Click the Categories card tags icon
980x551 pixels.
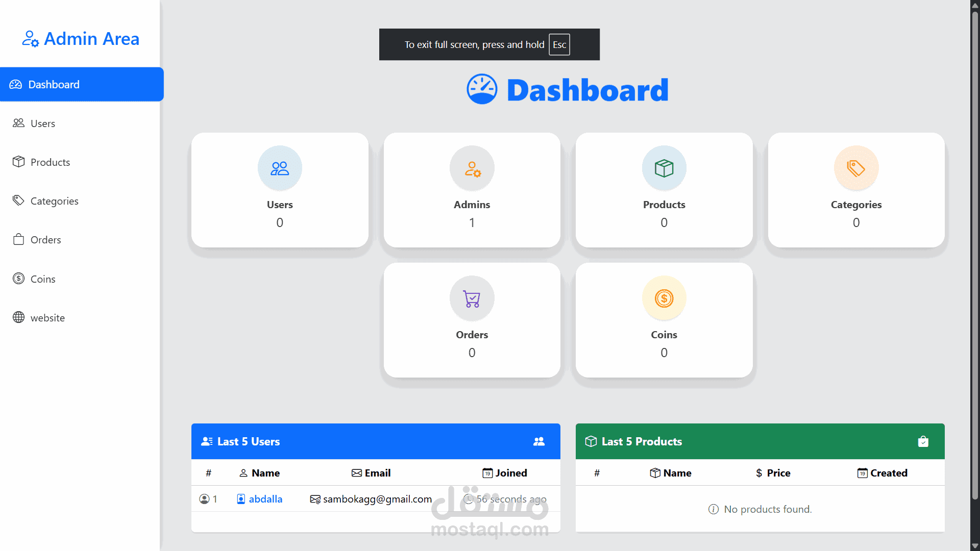pyautogui.click(x=856, y=168)
